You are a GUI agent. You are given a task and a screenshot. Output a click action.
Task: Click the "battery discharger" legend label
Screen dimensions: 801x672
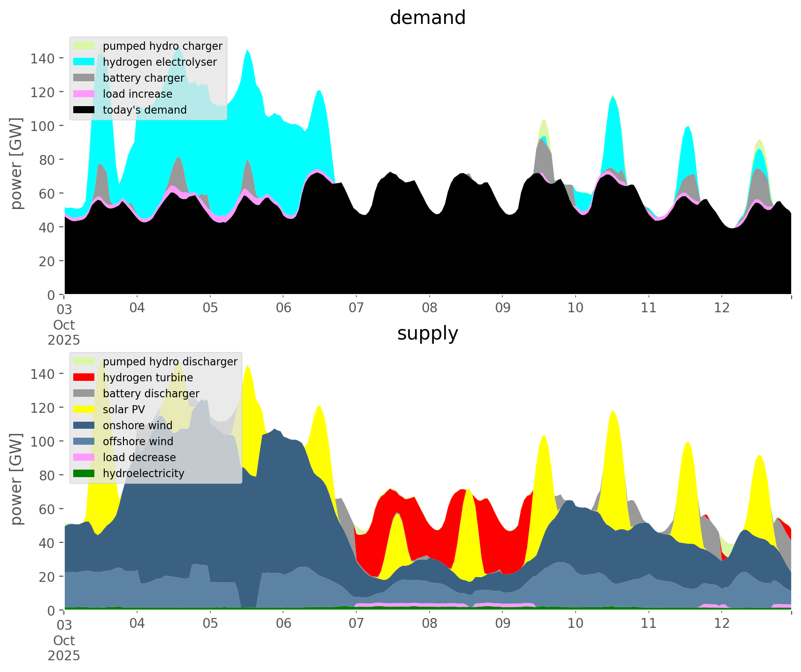pos(151,394)
